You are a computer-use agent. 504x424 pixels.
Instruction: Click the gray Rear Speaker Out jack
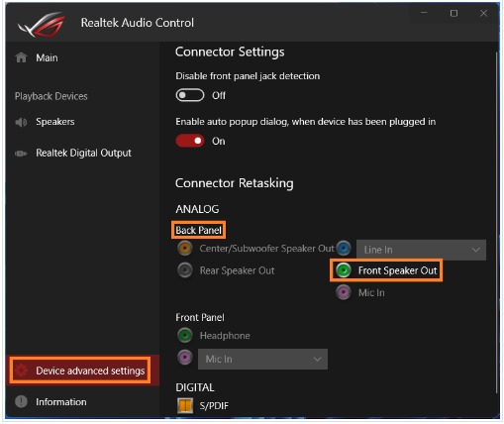click(x=185, y=270)
